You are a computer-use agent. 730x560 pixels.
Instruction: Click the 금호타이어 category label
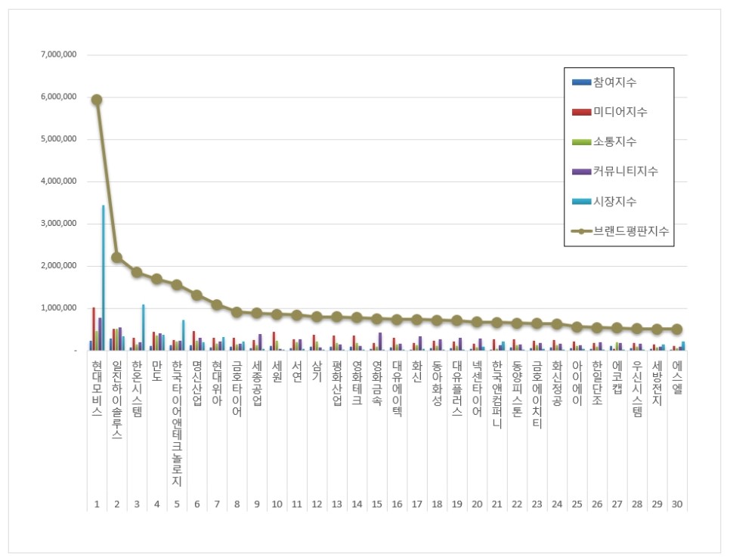(237, 388)
